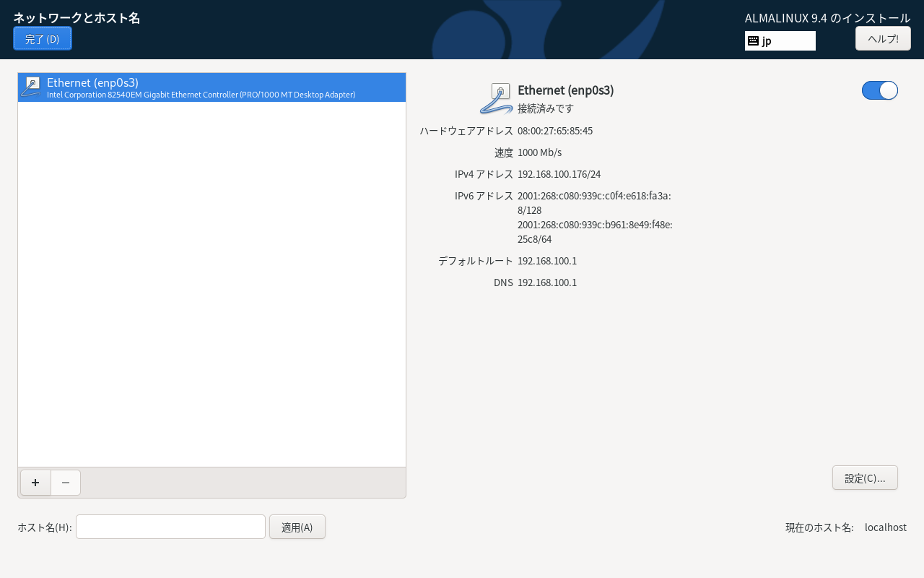
Task: Click the 接続済みです connection status text
Action: (x=546, y=108)
